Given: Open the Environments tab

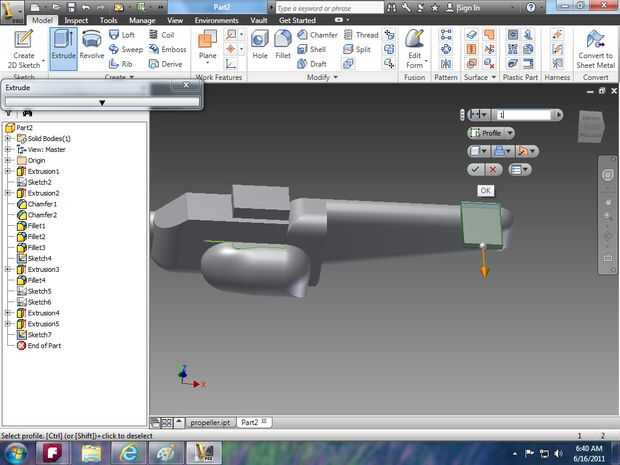Looking at the screenshot, I should [x=216, y=20].
